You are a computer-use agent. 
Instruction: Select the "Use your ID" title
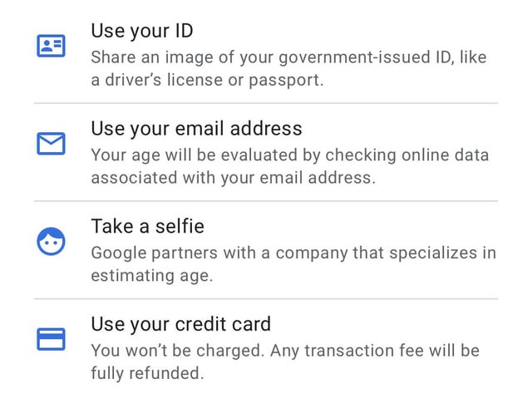(141, 32)
